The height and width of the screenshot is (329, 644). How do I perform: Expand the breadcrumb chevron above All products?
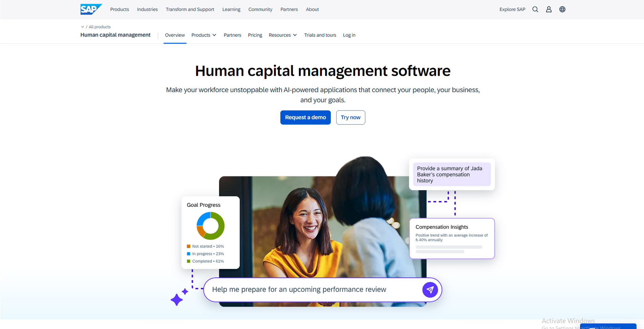pos(83,27)
